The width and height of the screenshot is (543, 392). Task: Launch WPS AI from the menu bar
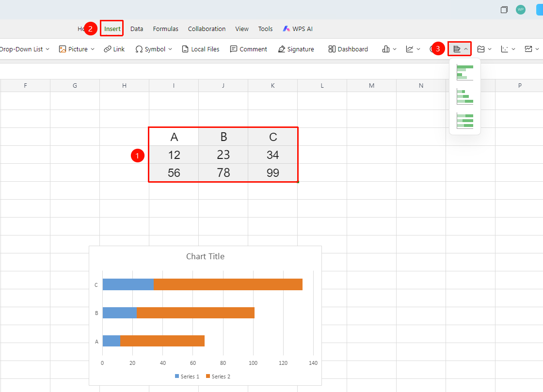(x=298, y=29)
